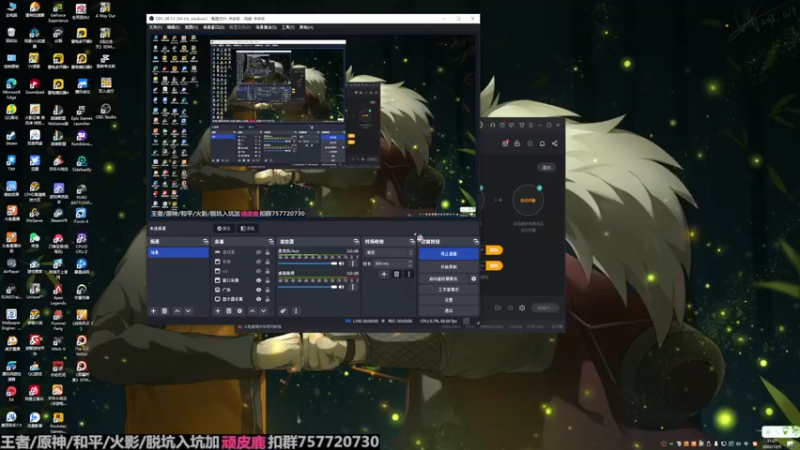Remove the selected scene with the trash icon
Image resolution: width=800 pixels, height=450 pixels.
pos(164,311)
